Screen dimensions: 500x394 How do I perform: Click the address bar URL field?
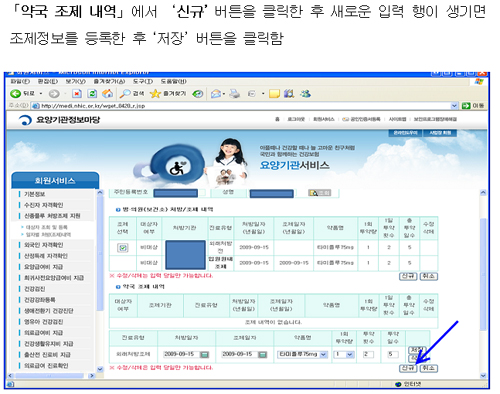(245, 106)
